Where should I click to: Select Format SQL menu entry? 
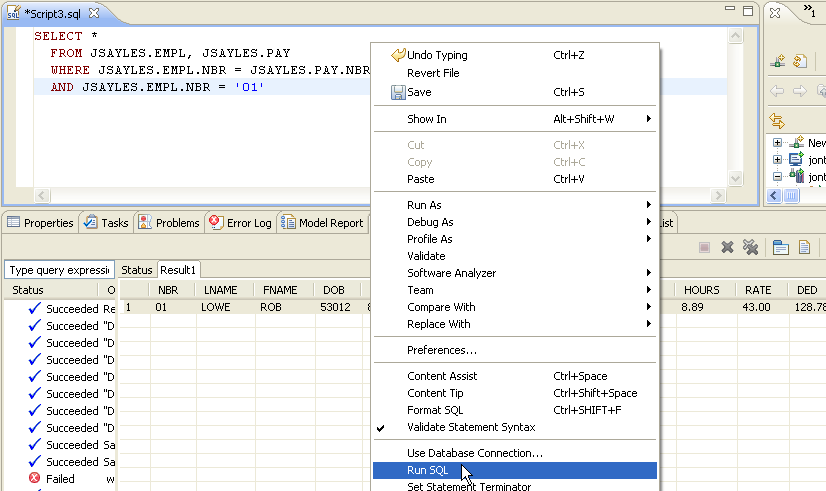pos(515,410)
